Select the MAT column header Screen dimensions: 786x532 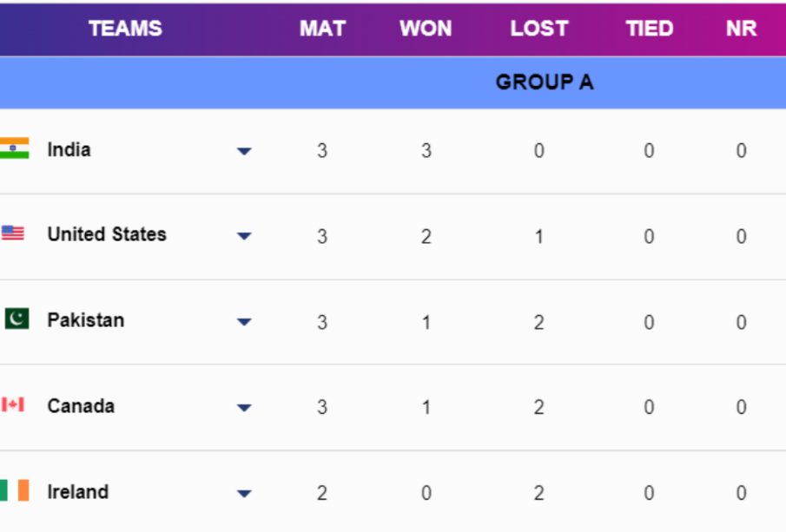(322, 29)
